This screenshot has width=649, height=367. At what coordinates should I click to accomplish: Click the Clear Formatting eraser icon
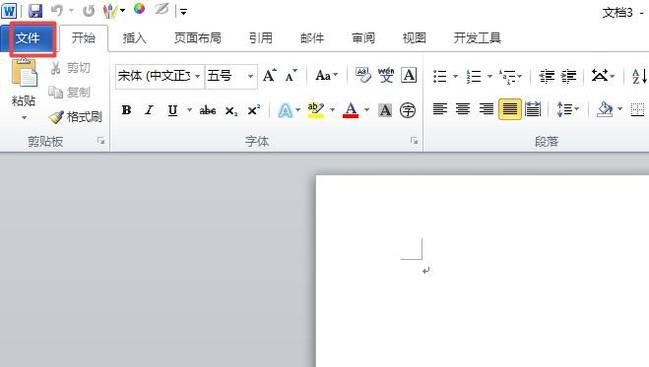[x=363, y=75]
